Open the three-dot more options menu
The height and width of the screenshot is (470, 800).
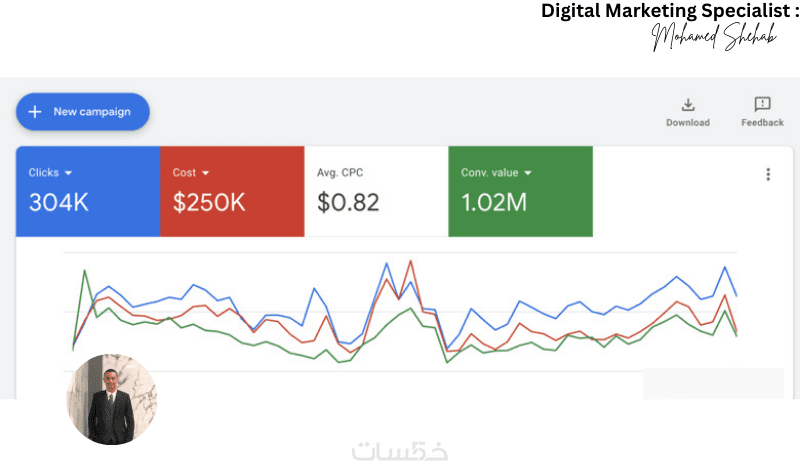point(768,174)
